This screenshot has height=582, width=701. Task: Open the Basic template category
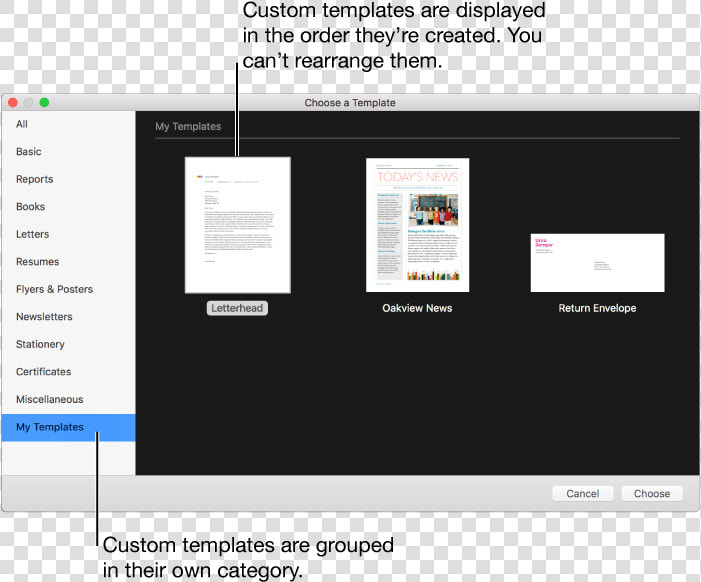(68, 152)
